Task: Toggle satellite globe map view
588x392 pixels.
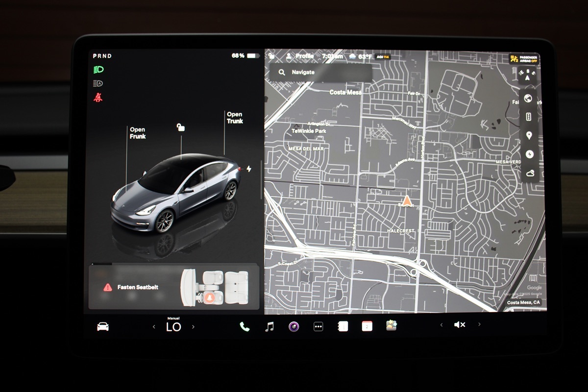Action: click(528, 98)
